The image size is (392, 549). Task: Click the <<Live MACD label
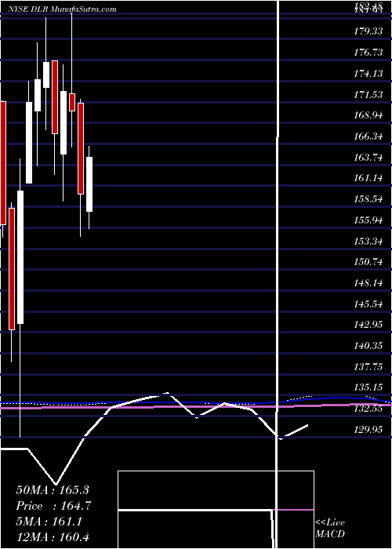coord(330,529)
